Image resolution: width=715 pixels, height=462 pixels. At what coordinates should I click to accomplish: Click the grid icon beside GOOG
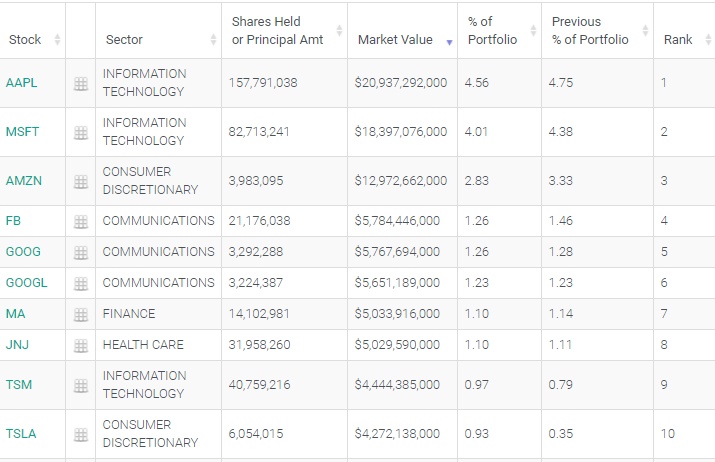pyautogui.click(x=81, y=253)
